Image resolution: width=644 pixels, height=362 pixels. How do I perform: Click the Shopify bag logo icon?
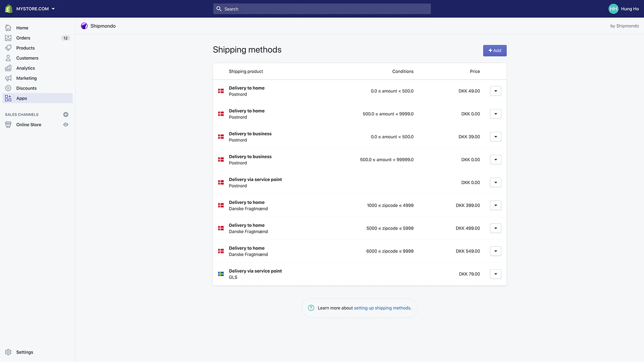coord(8,8)
